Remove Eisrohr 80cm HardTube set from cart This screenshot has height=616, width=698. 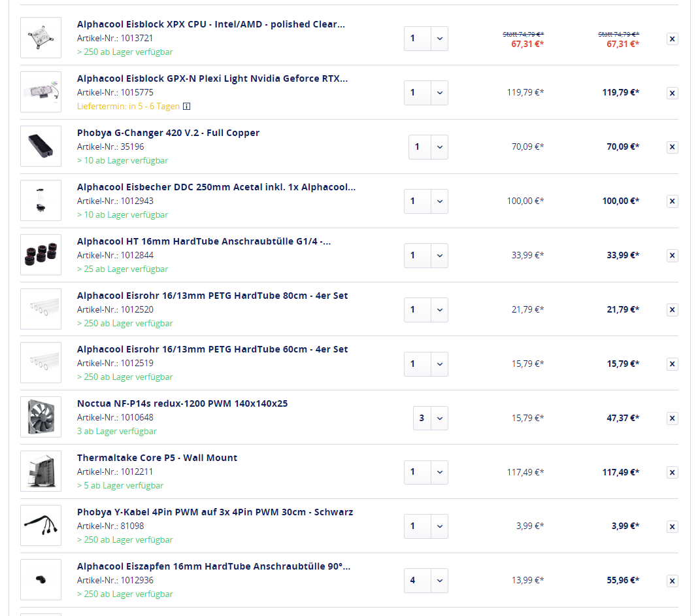(672, 310)
